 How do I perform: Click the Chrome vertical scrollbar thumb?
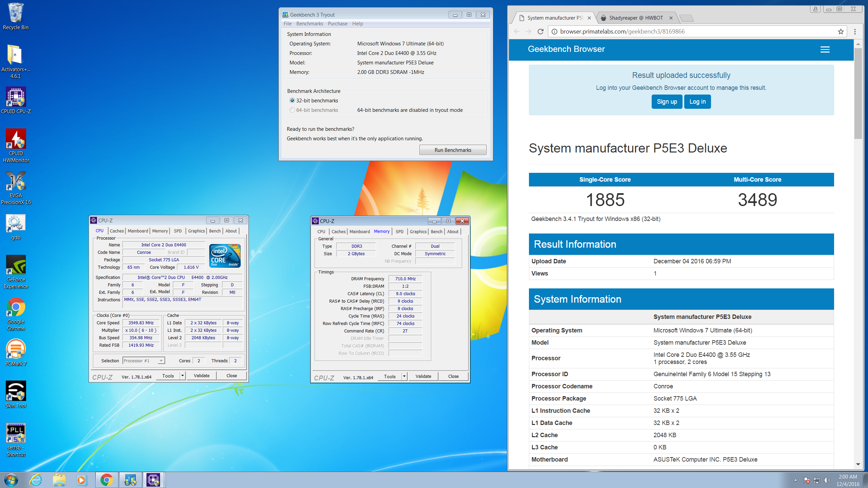858,93
